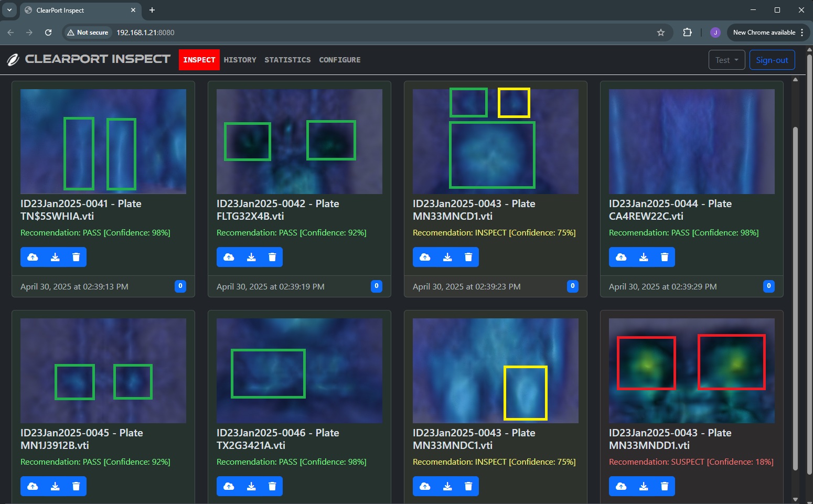Open the CA4REW22C.vti plate thumbnail
Screen dimensions: 813x504
click(x=692, y=142)
